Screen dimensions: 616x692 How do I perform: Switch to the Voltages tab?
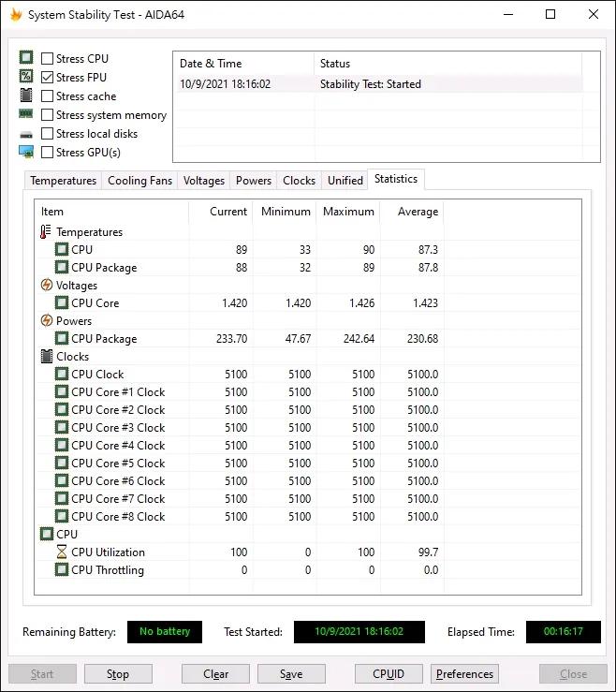click(204, 181)
